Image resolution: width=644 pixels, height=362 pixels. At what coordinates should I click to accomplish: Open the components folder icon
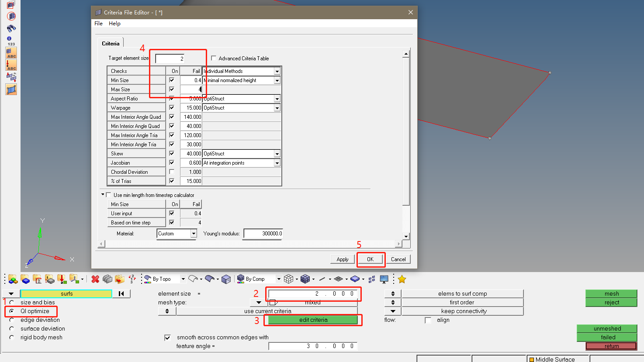click(x=13, y=279)
